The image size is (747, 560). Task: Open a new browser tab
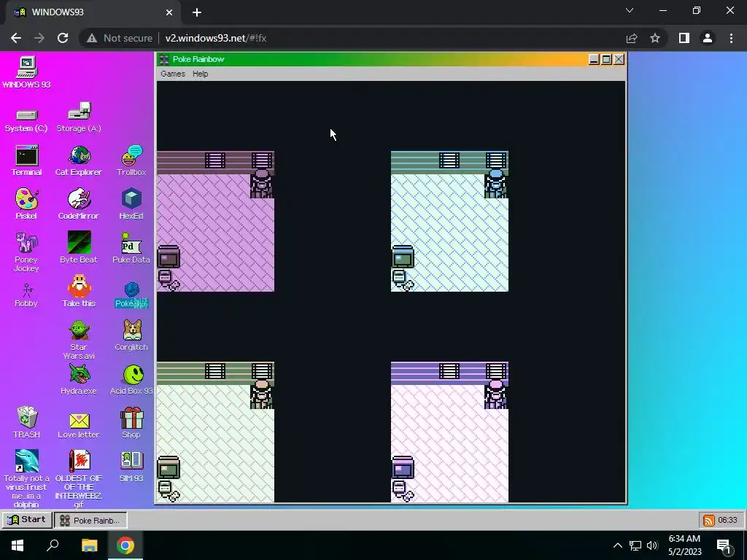click(x=197, y=12)
